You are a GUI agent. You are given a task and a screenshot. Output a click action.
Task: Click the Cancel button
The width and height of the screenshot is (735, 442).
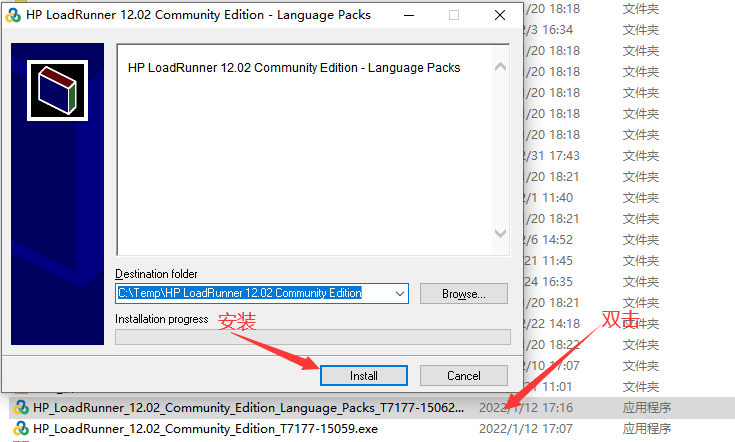coord(464,375)
